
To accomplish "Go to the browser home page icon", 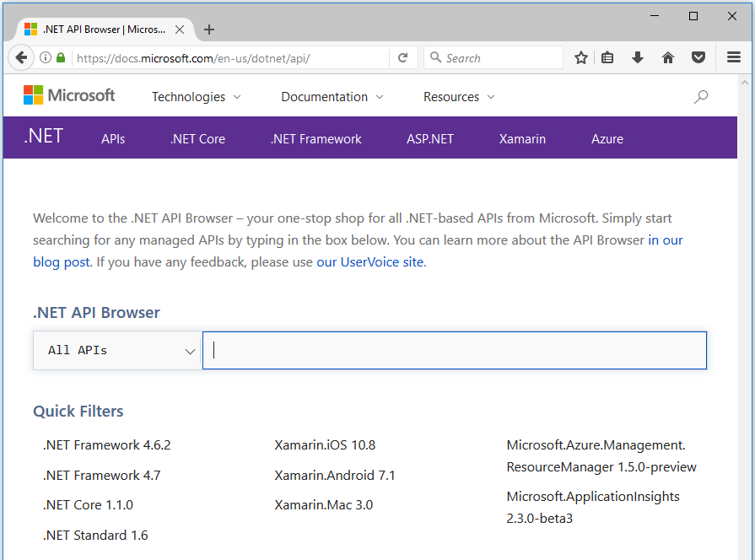I will coord(668,58).
